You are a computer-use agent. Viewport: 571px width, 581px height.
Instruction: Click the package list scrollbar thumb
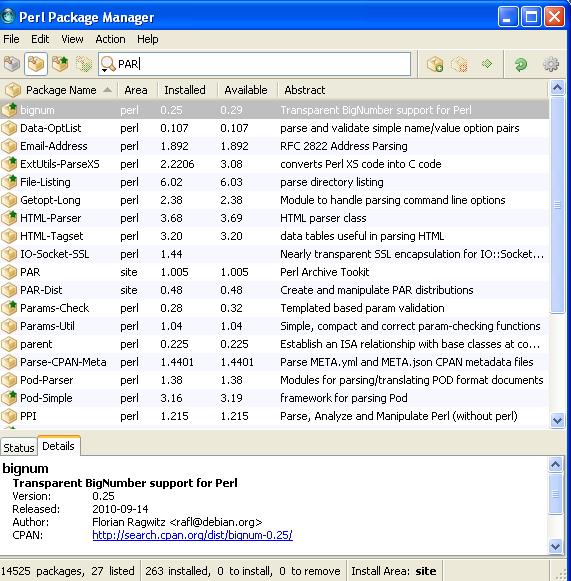557,205
